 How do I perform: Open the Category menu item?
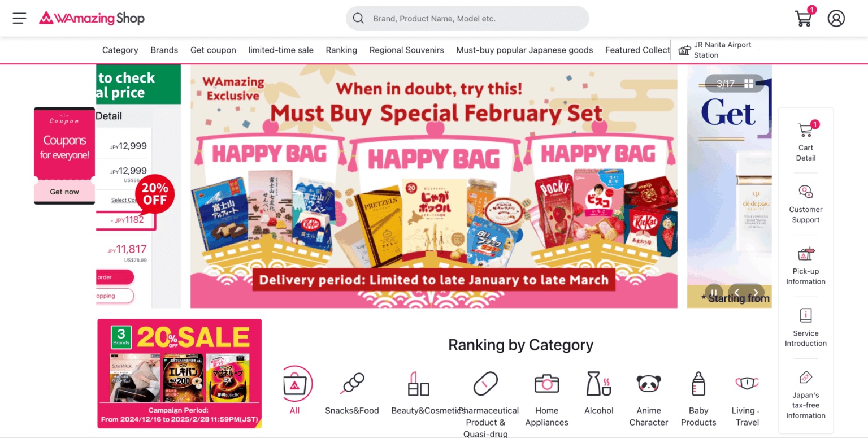pos(120,50)
